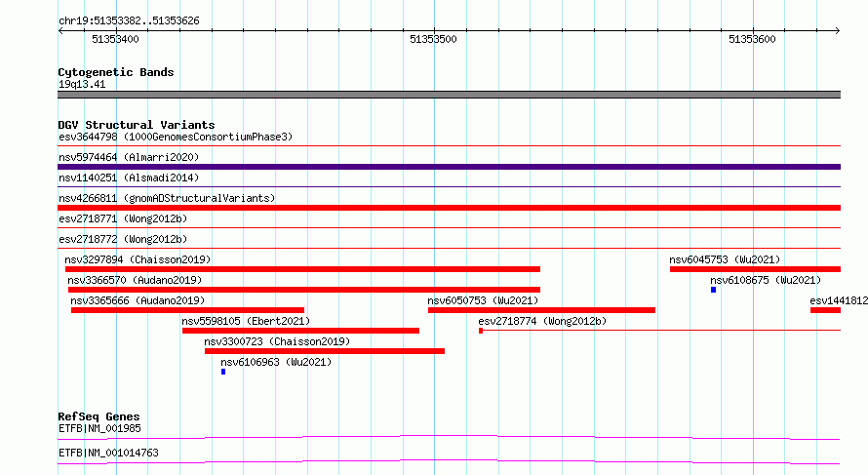Click DGV Structural Variants track title
This screenshot has width=868, height=475.
click(137, 125)
